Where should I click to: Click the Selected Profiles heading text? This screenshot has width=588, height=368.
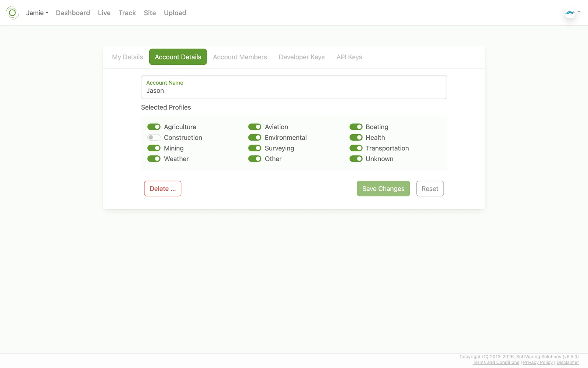166,107
